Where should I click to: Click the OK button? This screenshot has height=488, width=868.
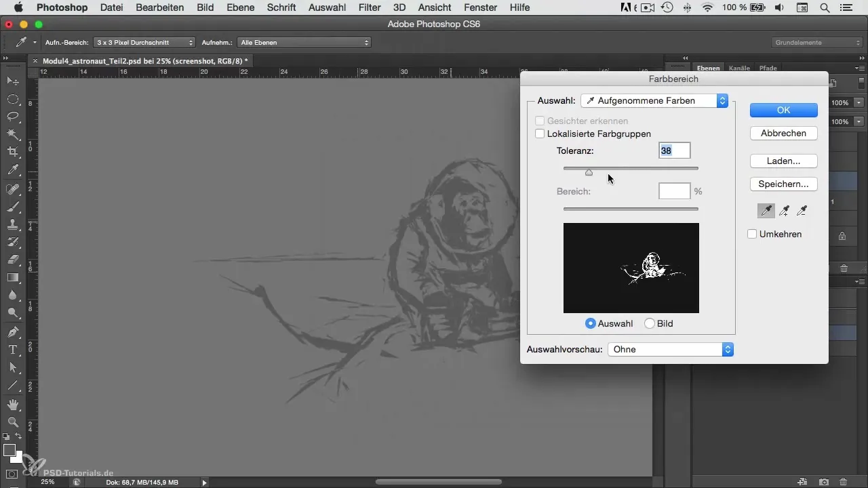point(783,110)
